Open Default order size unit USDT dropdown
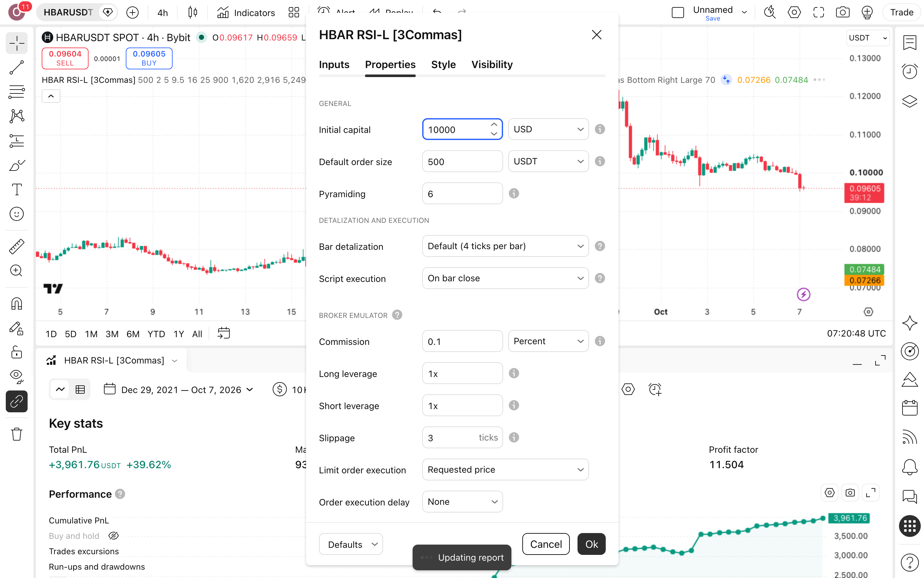924x578 pixels. pos(548,161)
